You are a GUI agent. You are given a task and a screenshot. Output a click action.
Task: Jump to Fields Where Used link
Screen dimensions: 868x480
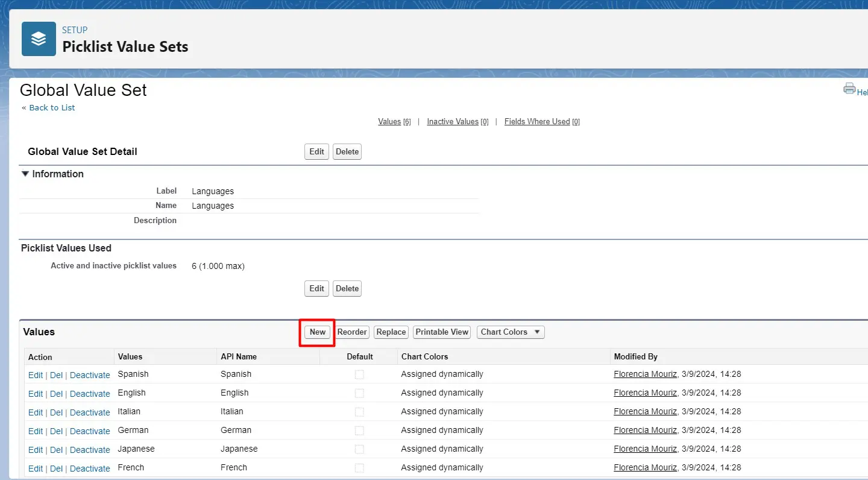coord(537,122)
